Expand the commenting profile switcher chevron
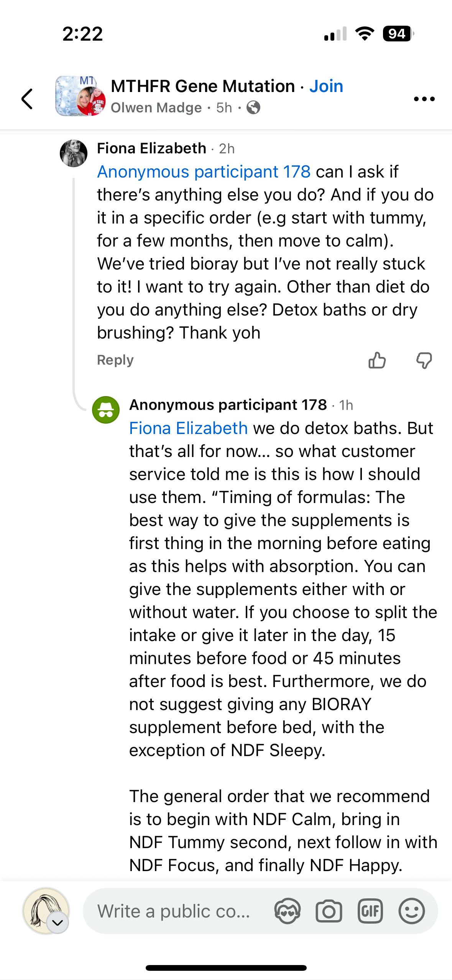Image resolution: width=452 pixels, height=980 pixels. coord(58,923)
